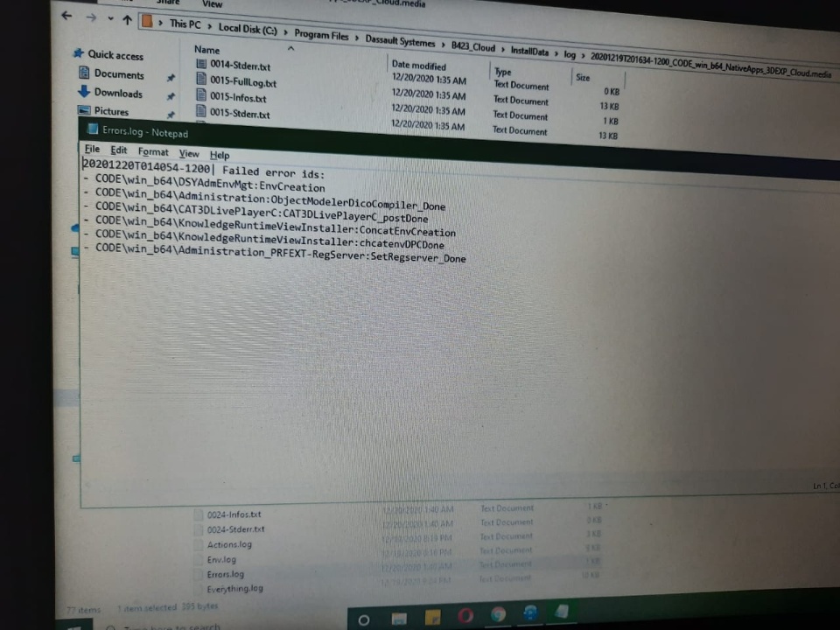Select file Errors.log in Explorer

click(226, 574)
